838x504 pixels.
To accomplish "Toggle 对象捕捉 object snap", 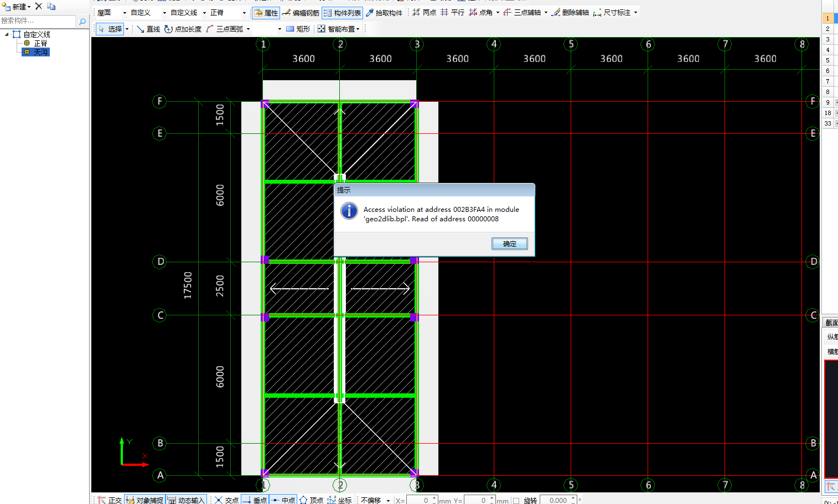I will click(x=144, y=500).
